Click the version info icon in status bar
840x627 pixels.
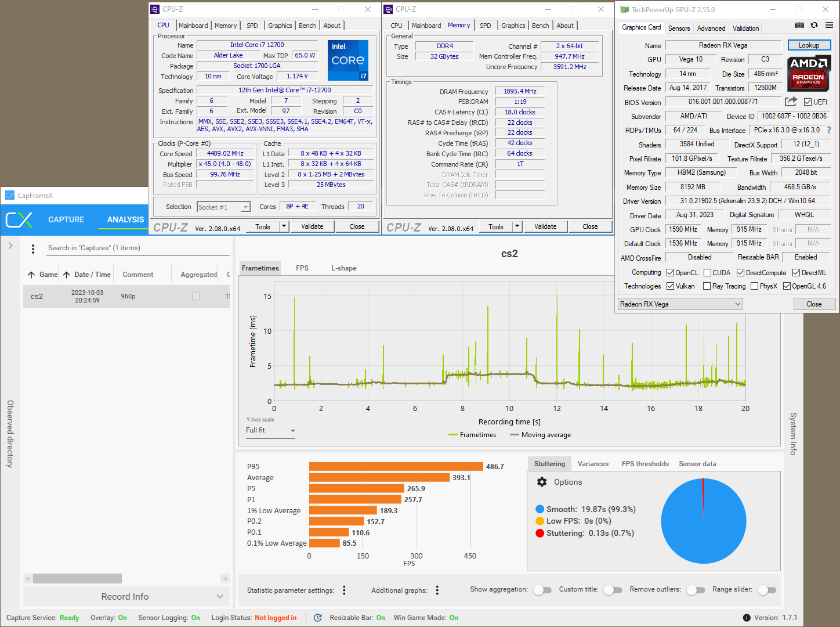pos(747,618)
